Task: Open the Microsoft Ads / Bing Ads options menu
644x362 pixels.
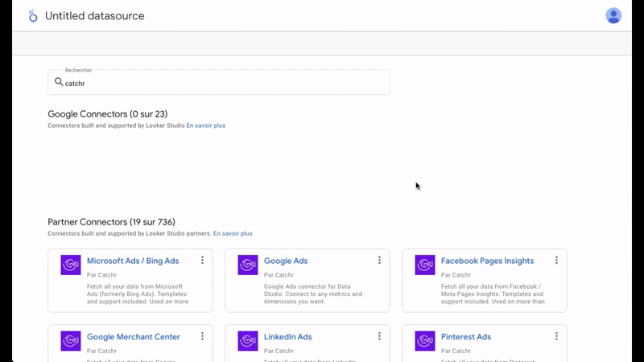Action: (x=202, y=260)
